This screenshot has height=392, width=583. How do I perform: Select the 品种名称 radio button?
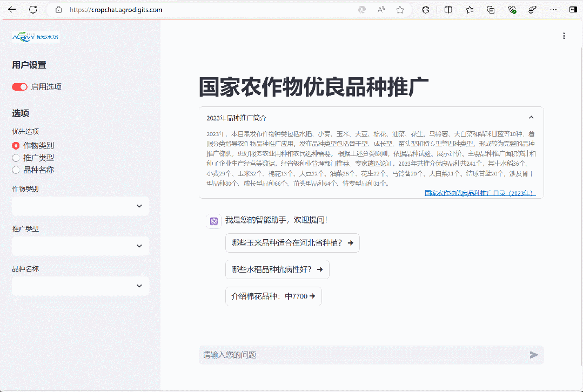point(16,170)
